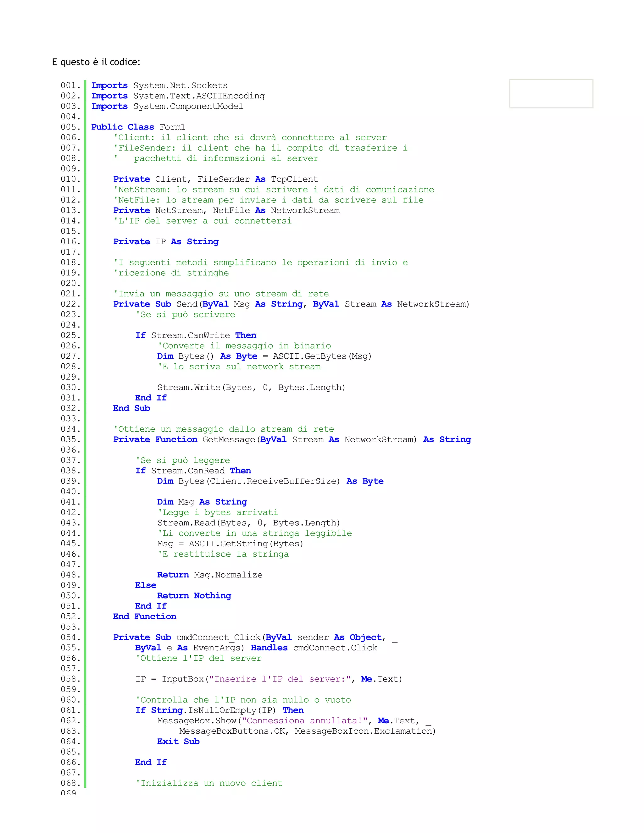
Task: Click "ByVal e As EventArgs) Handles cmdConnect.Click"
Action: coord(256,648)
